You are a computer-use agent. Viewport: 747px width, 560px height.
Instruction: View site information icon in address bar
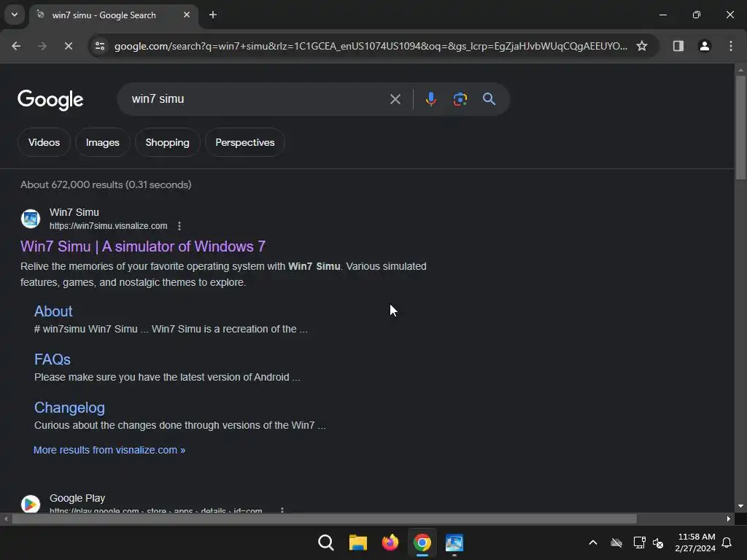pos(100,46)
